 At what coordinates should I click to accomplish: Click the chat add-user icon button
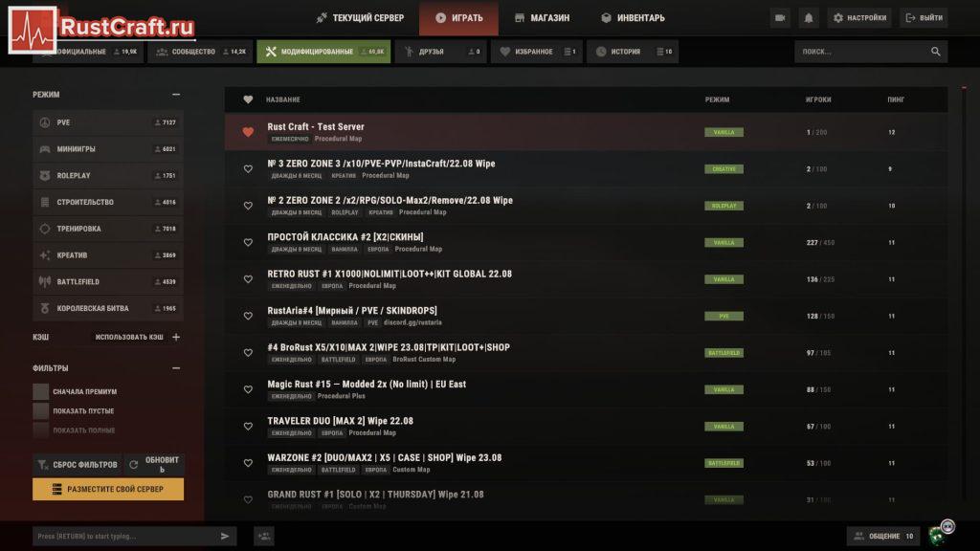click(264, 536)
